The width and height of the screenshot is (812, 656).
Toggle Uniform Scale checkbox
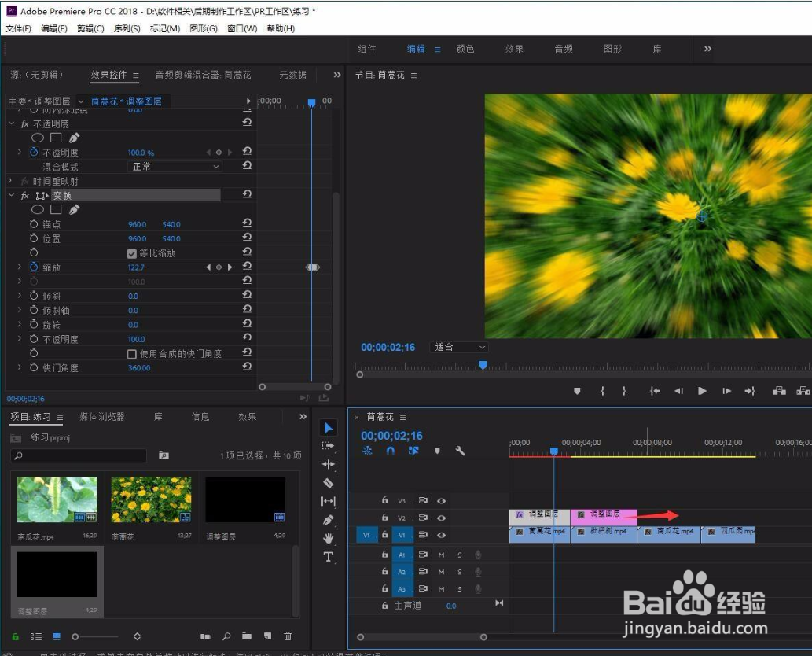coord(131,253)
